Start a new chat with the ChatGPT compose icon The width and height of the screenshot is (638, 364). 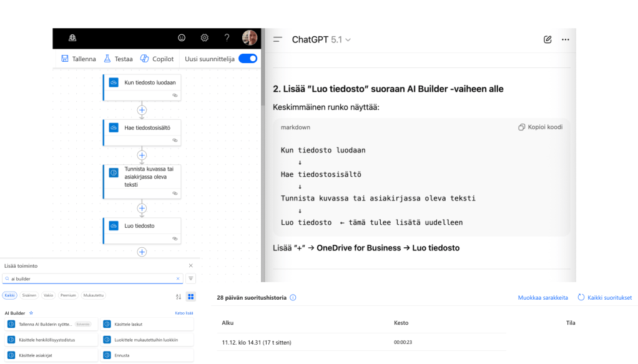(547, 39)
